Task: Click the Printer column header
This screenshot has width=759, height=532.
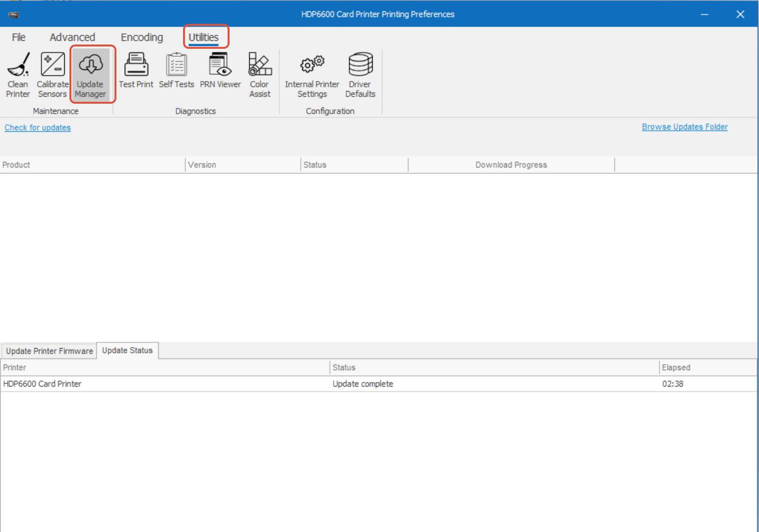Action: (x=165, y=367)
